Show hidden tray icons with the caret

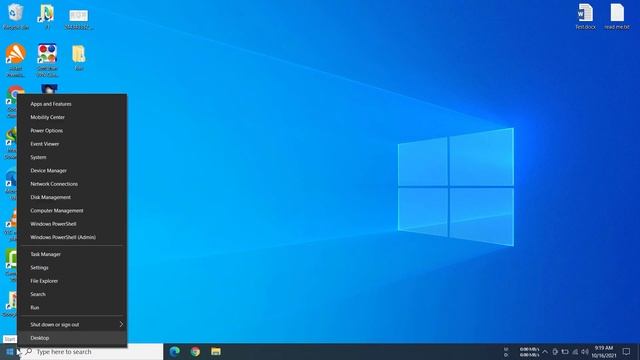[x=545, y=351]
